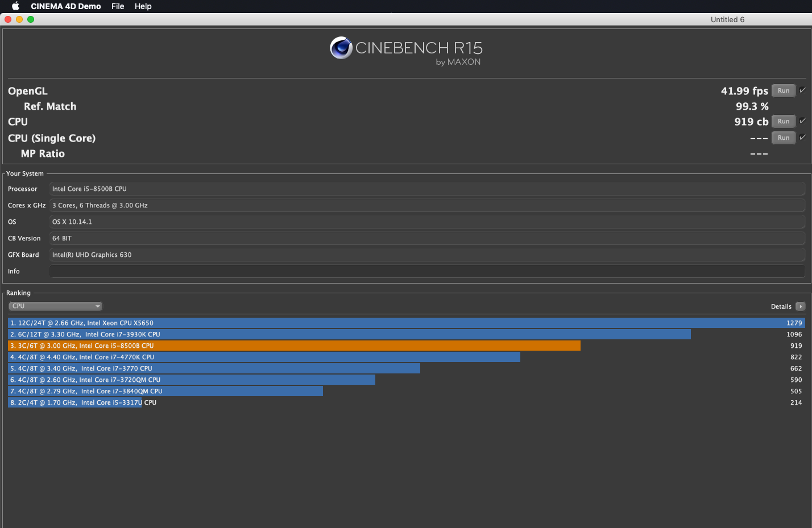Run the CPU benchmark
812x528 pixels.
(x=784, y=122)
